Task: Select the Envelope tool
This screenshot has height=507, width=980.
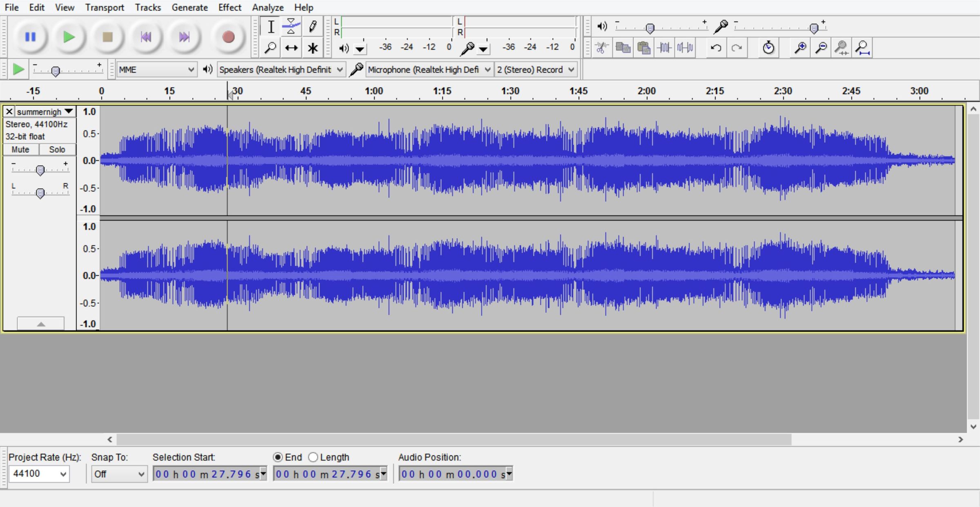Action: point(291,27)
